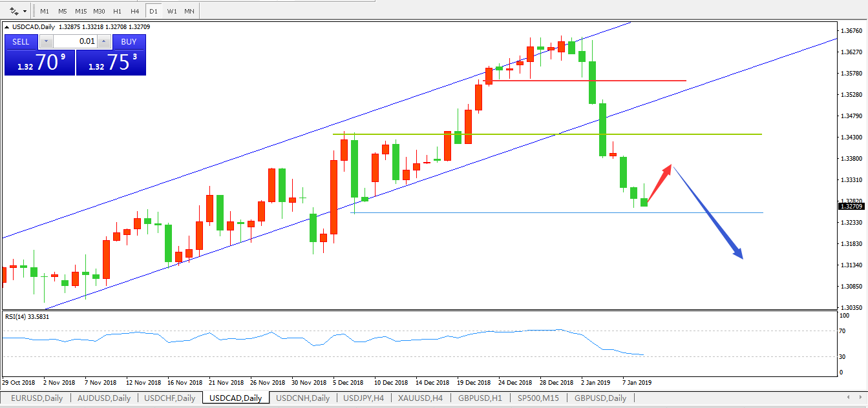Select the M15 timeframe button

click(80, 11)
